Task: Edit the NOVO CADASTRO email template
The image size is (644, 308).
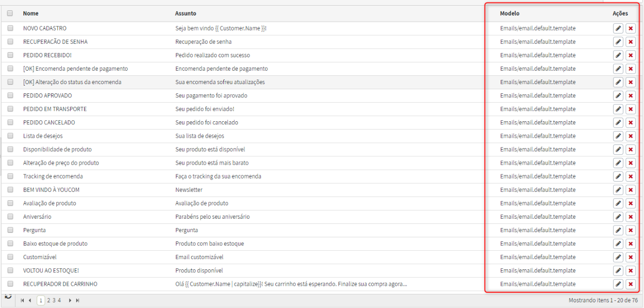Action: (618, 28)
